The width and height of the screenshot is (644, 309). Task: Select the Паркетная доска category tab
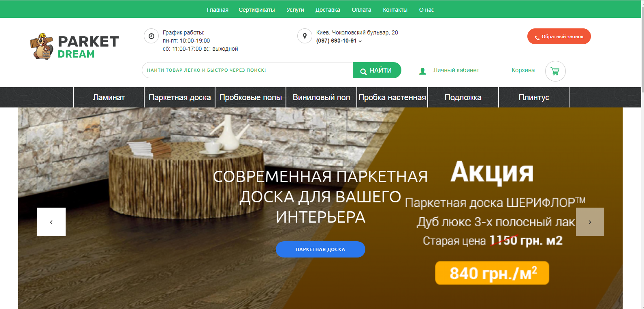[x=180, y=97]
